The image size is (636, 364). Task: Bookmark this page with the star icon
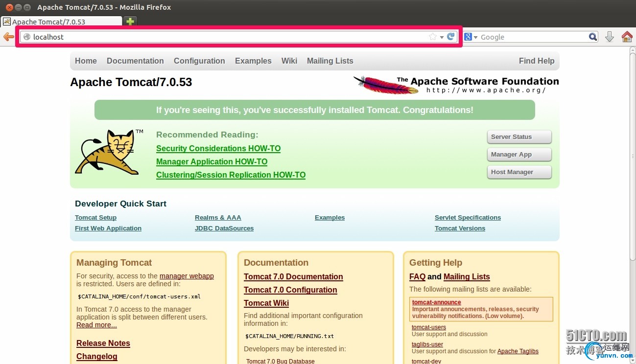432,37
